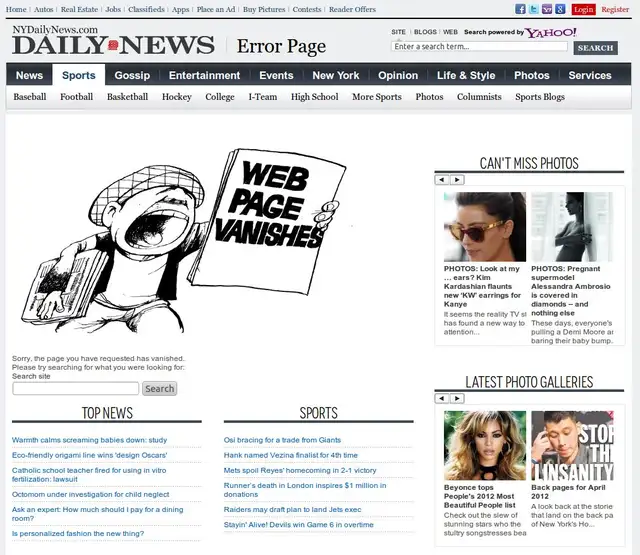
Task: Click the dark SEARCH button in header
Action: coord(596,48)
